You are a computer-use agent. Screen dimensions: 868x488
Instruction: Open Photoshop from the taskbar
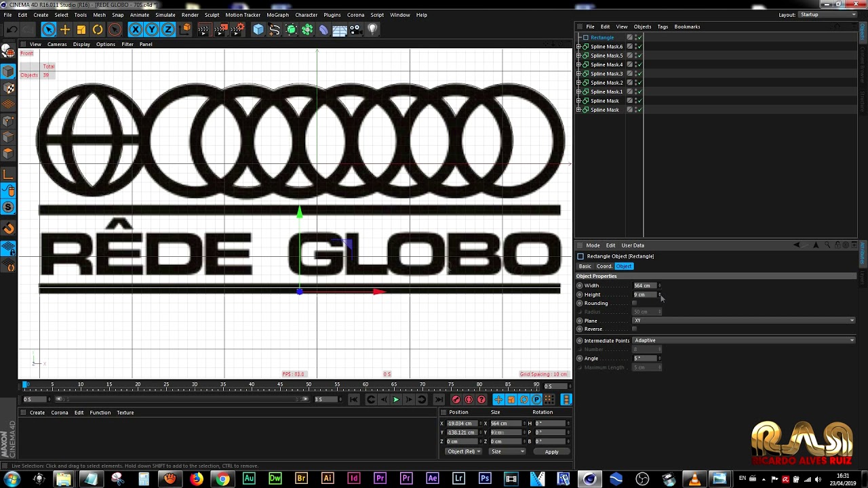coord(485,479)
